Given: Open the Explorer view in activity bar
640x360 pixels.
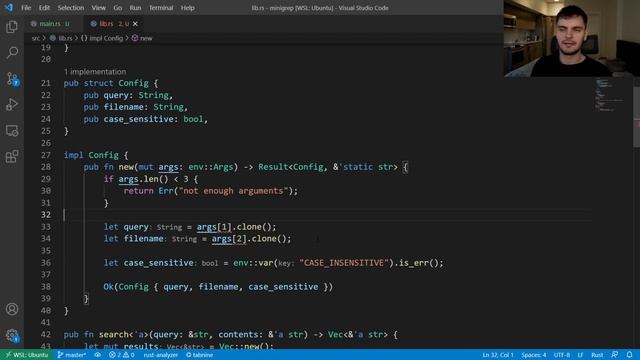Looking at the screenshot, I should click(x=12, y=27).
